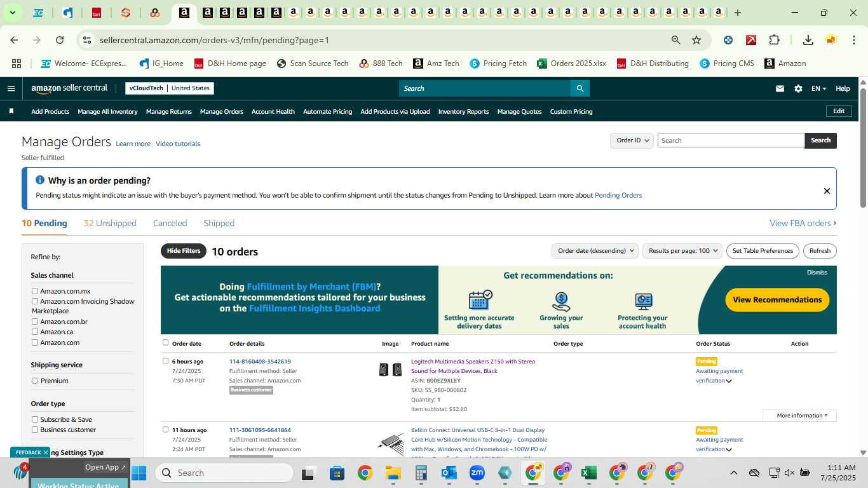Check the box for order 111-3061095-6641864
The image size is (868, 488).
tap(165, 430)
